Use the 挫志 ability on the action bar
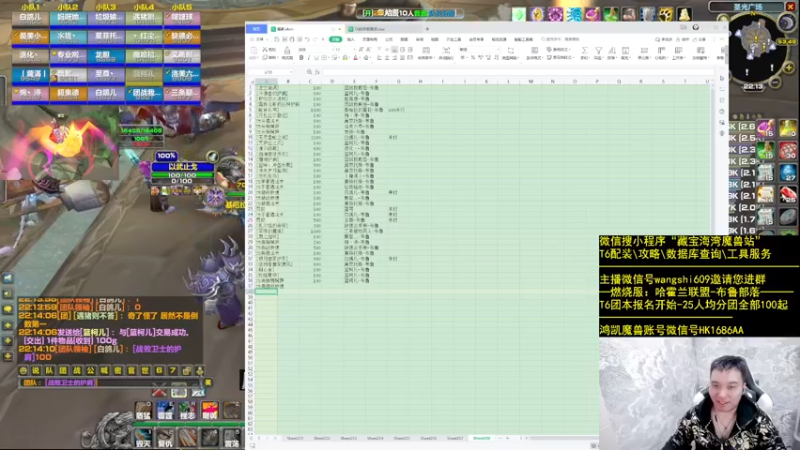Viewport: 800px width, 450px height. pos(187,411)
